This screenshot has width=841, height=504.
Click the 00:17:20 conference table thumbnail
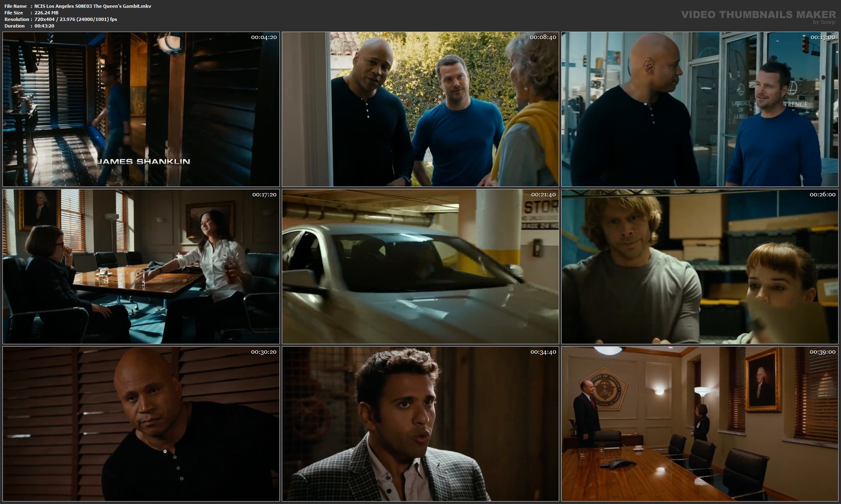[141, 267]
